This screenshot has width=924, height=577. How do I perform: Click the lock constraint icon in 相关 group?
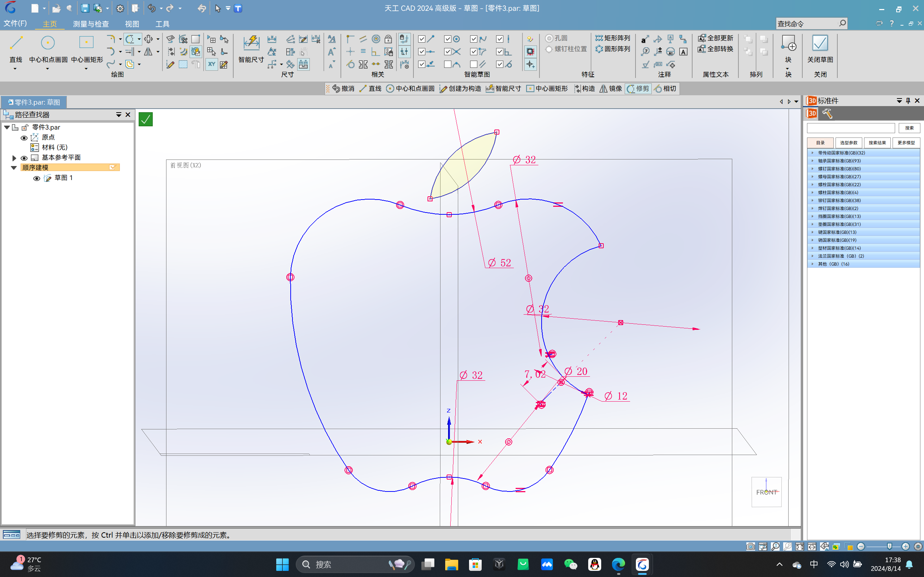coord(388,39)
